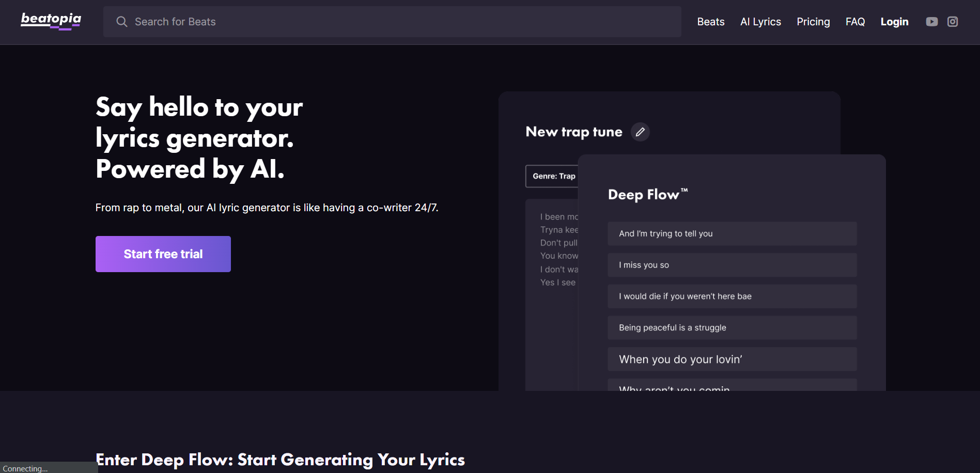
Task: Click the pencil edit icon beside title
Action: pyautogui.click(x=640, y=132)
